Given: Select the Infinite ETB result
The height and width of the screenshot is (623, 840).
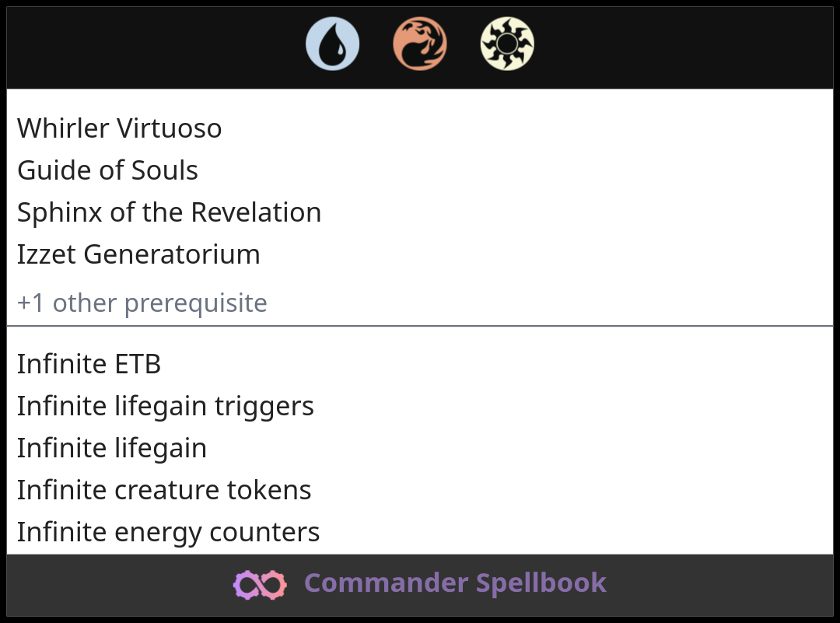Looking at the screenshot, I should pyautogui.click(x=89, y=364).
